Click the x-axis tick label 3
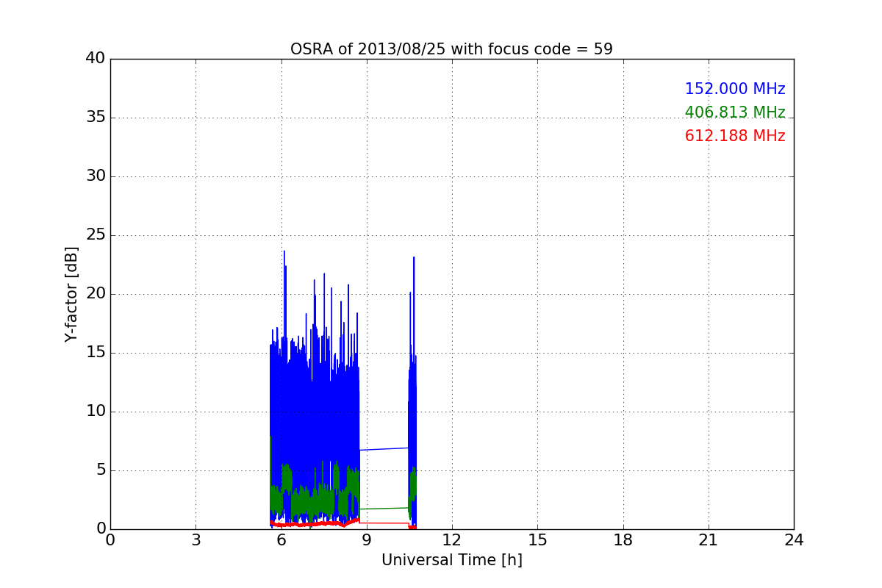882x588 pixels. point(196,540)
